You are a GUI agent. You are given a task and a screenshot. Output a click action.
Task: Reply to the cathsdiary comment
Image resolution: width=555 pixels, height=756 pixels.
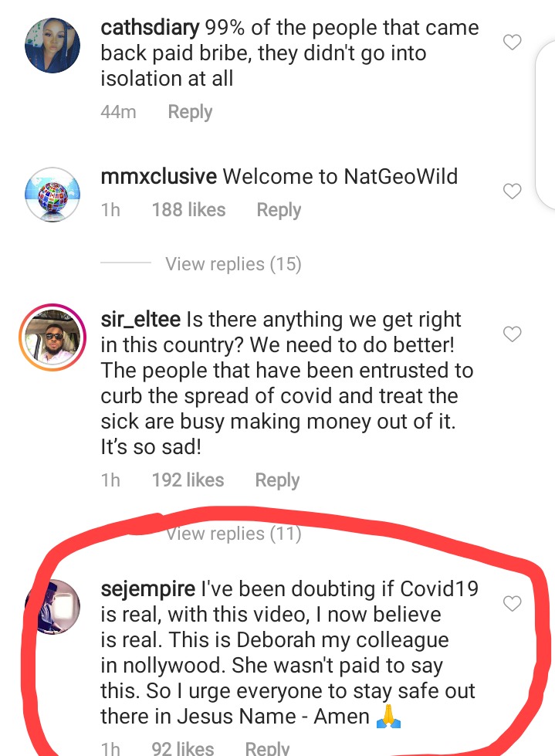click(190, 112)
